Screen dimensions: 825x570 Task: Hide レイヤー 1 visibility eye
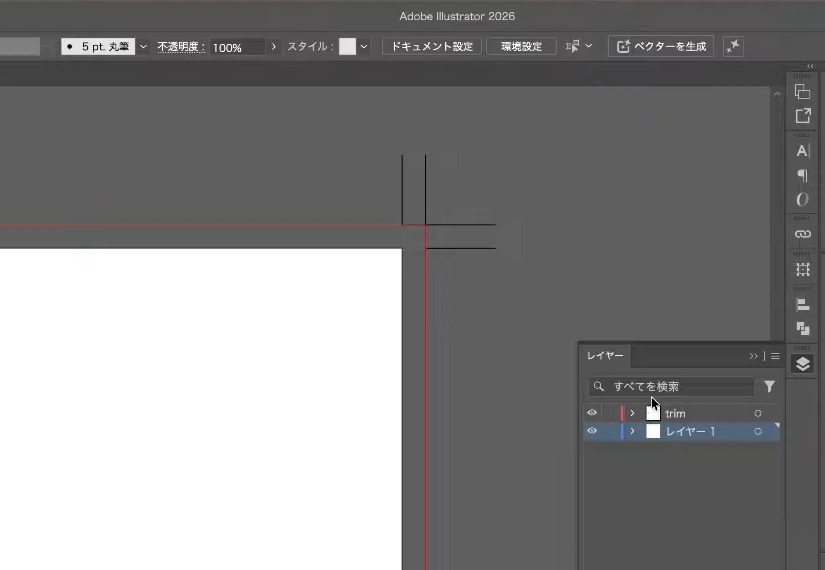(x=592, y=431)
